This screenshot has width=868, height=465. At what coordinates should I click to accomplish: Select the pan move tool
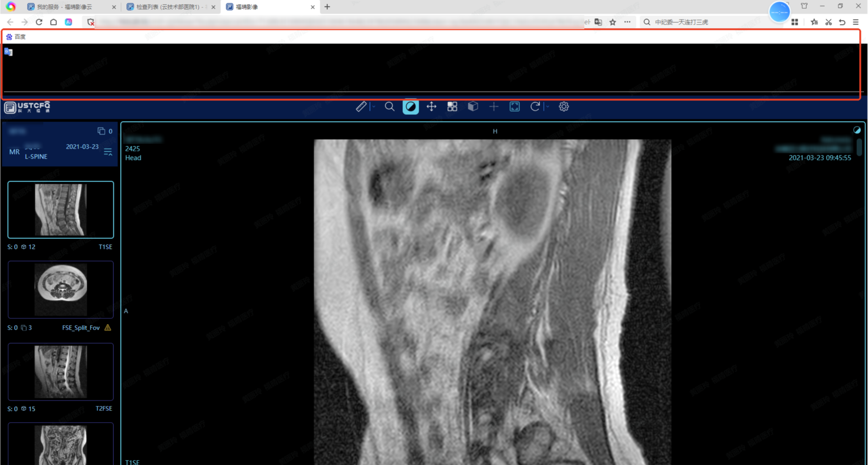point(431,107)
